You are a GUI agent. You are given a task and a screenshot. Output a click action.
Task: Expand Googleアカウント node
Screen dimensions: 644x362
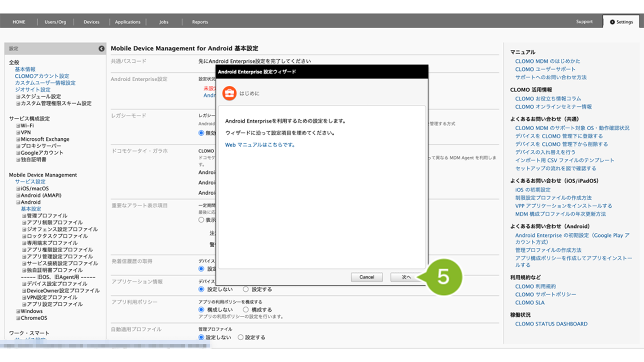point(18,153)
